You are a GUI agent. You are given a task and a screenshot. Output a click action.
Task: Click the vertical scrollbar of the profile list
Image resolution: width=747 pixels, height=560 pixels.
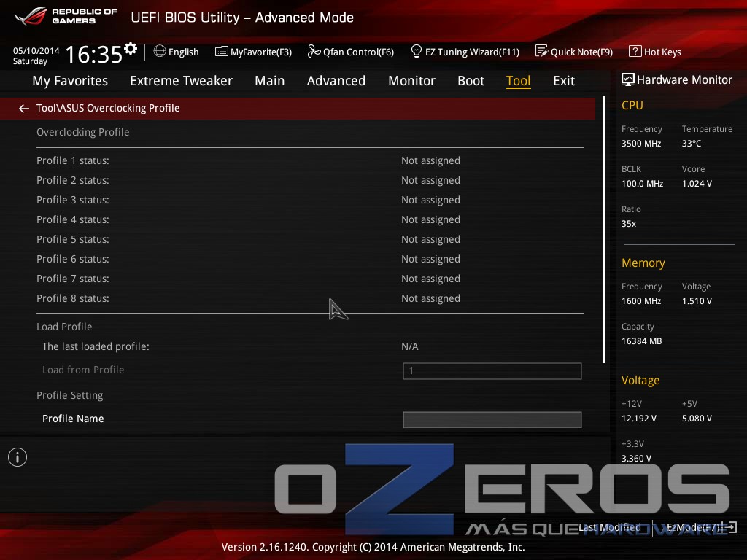(603, 229)
